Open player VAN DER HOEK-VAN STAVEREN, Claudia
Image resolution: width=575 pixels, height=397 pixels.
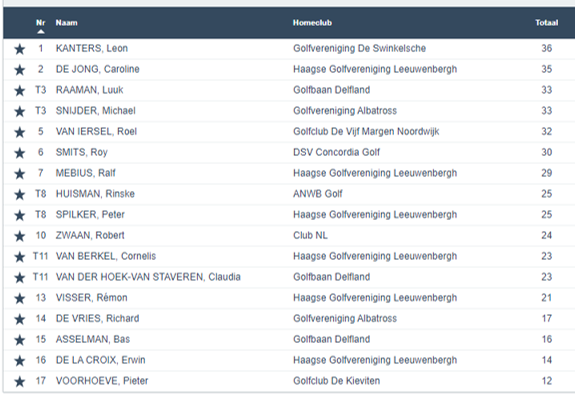point(148,277)
